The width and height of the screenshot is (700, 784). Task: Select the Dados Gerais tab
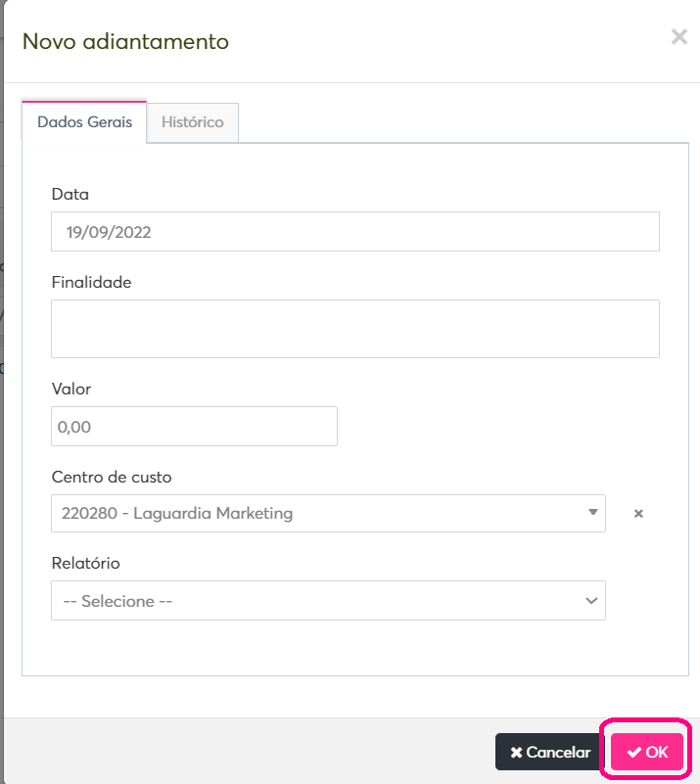click(x=84, y=122)
